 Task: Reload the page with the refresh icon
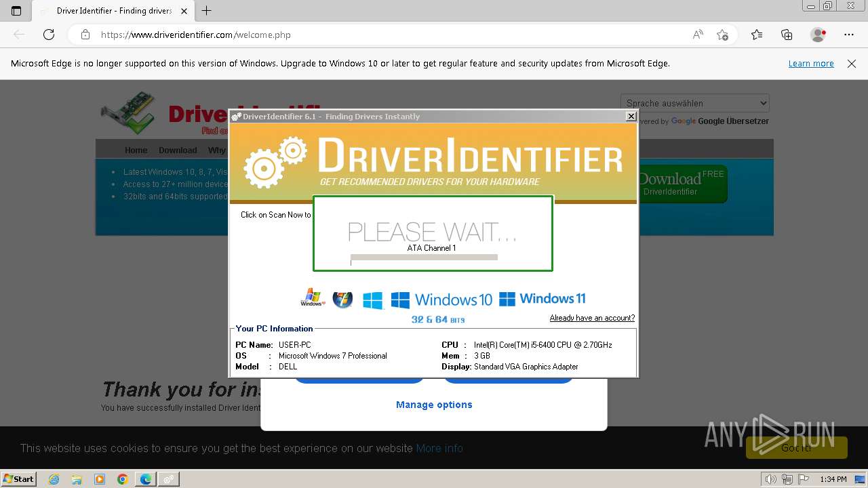click(x=49, y=35)
